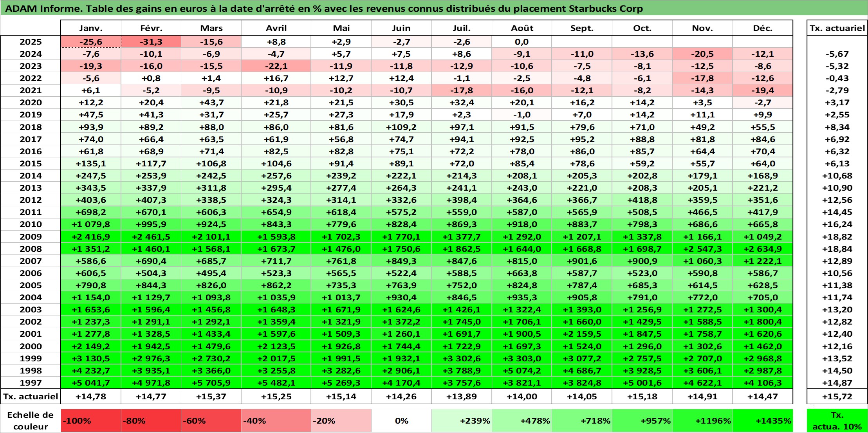
Task: Click cell +135,1 for January 2015
Action: point(91,164)
